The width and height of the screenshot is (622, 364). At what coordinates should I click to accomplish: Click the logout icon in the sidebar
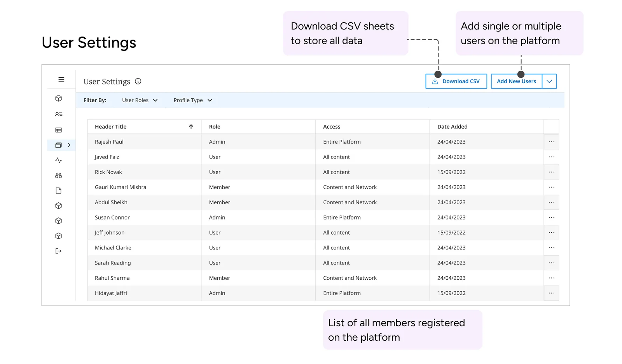[59, 251]
